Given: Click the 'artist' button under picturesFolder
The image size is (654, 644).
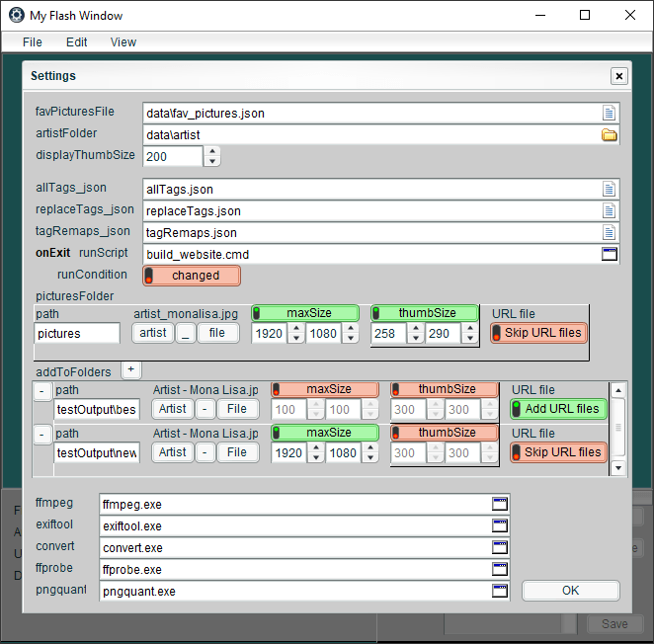Looking at the screenshot, I should click(x=153, y=333).
